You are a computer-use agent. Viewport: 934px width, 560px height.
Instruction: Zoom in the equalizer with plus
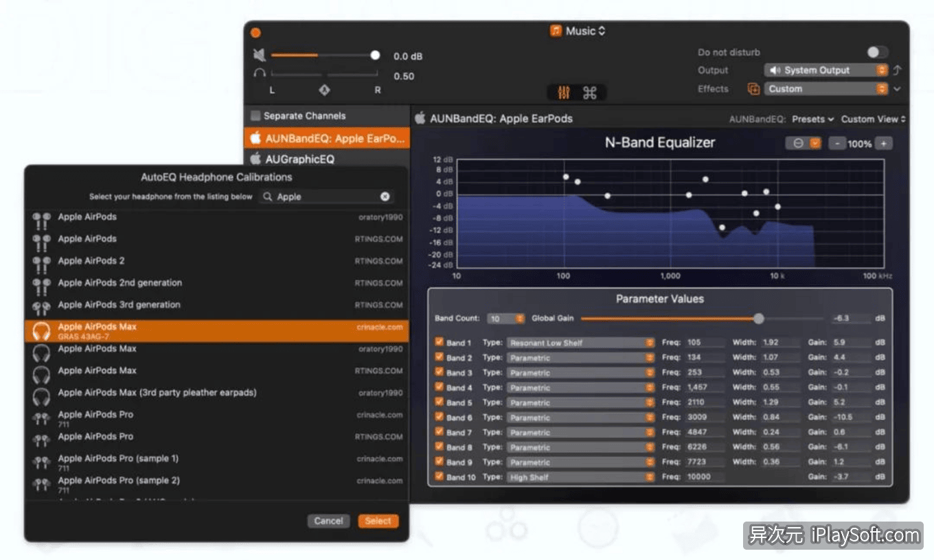pos(884,143)
